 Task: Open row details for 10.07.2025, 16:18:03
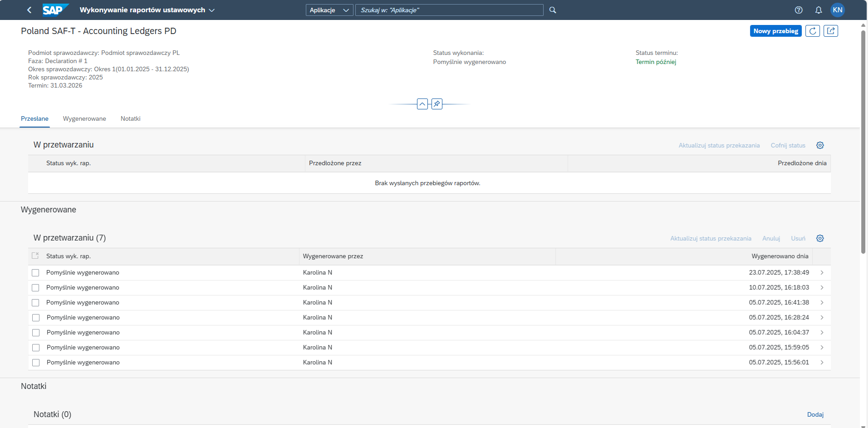[822, 288]
